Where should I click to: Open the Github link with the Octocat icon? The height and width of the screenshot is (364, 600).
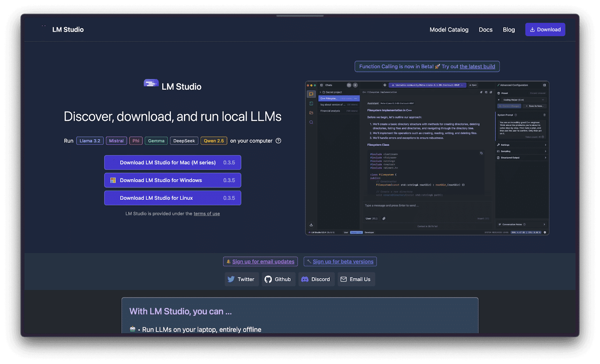tap(278, 280)
